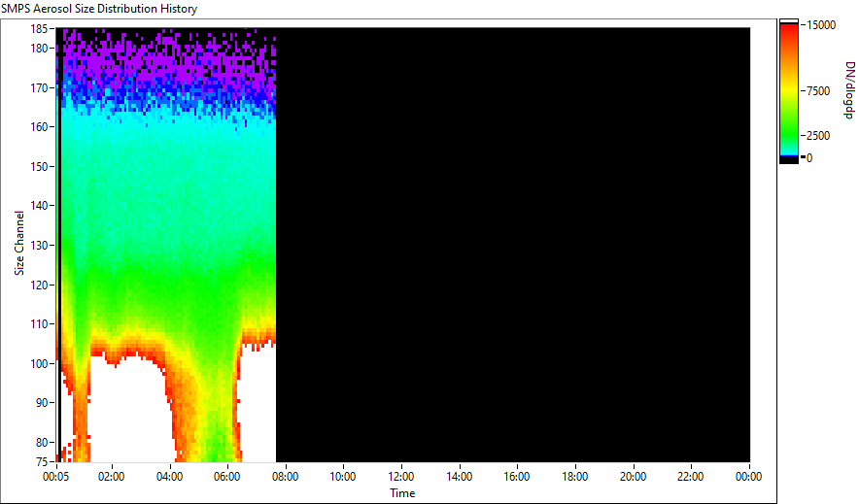The height and width of the screenshot is (504, 859).
Task: Click the 15000 color scale maximum label
Action: (821, 25)
